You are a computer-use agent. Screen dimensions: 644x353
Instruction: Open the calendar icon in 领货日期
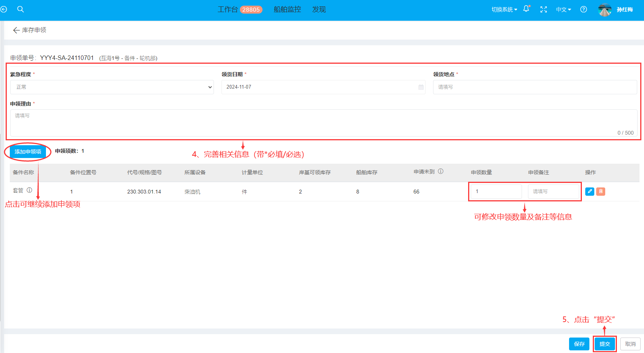tap(421, 87)
